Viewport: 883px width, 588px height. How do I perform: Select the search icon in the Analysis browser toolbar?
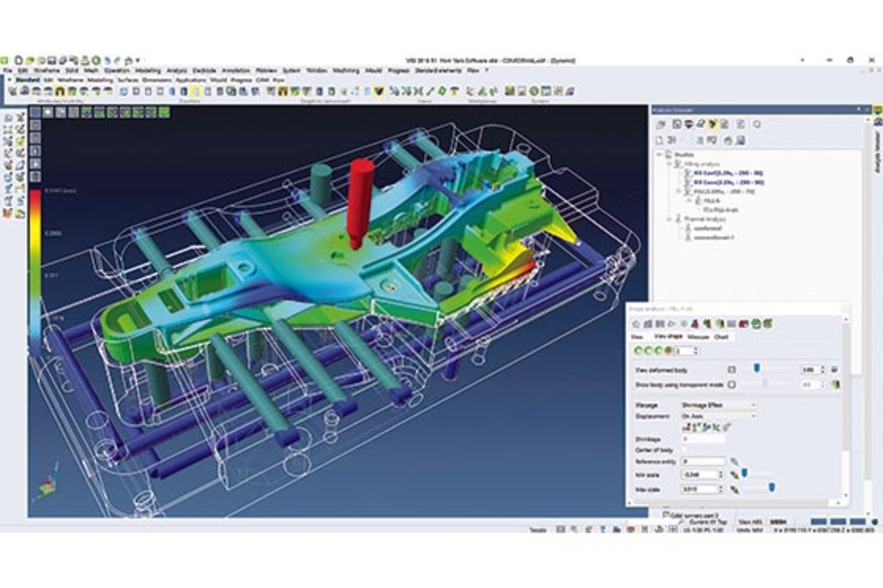(757, 124)
